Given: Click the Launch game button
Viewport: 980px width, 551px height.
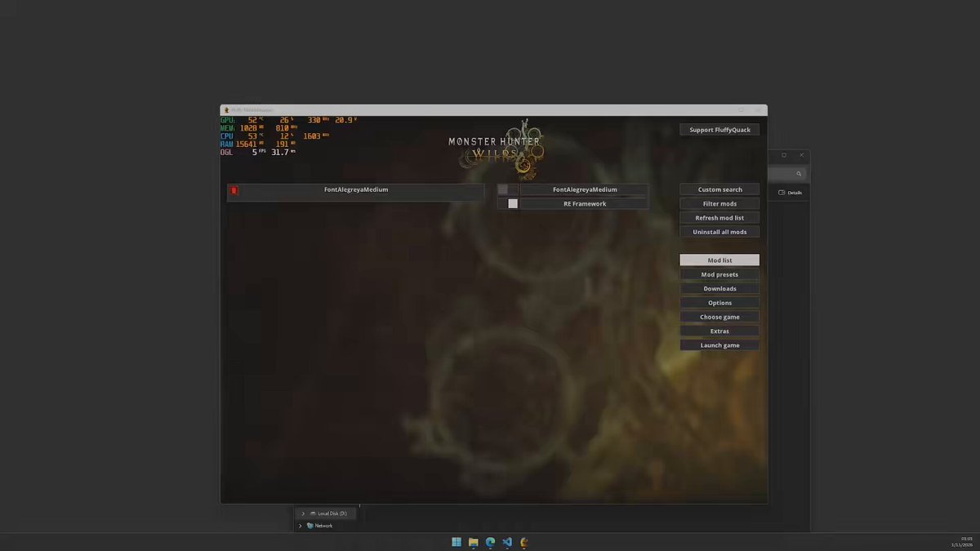Looking at the screenshot, I should point(719,345).
